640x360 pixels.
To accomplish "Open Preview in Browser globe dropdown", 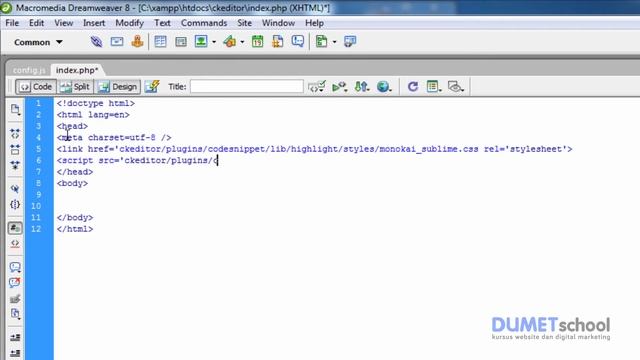I will (384, 87).
